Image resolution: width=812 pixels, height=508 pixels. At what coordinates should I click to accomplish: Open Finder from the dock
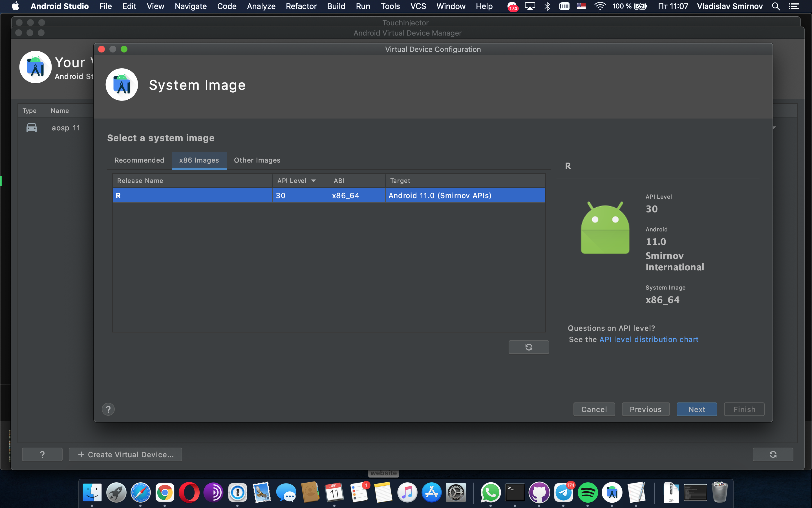pos(92,493)
